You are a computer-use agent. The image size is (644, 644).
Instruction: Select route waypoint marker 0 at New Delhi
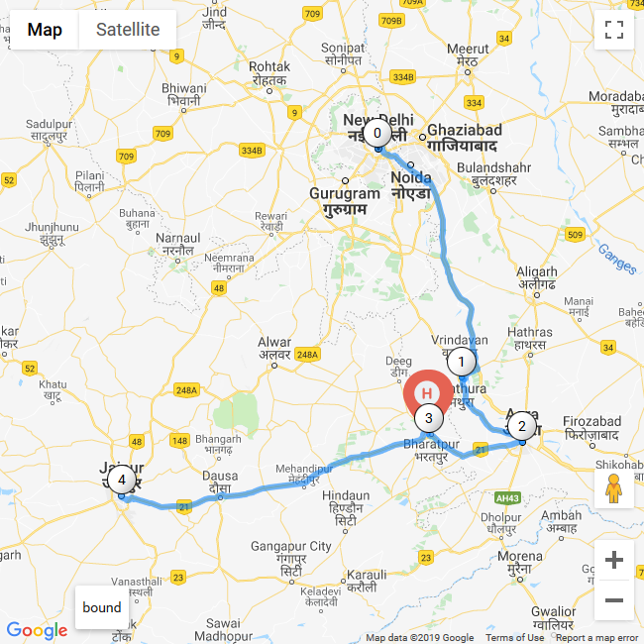pyautogui.click(x=377, y=133)
